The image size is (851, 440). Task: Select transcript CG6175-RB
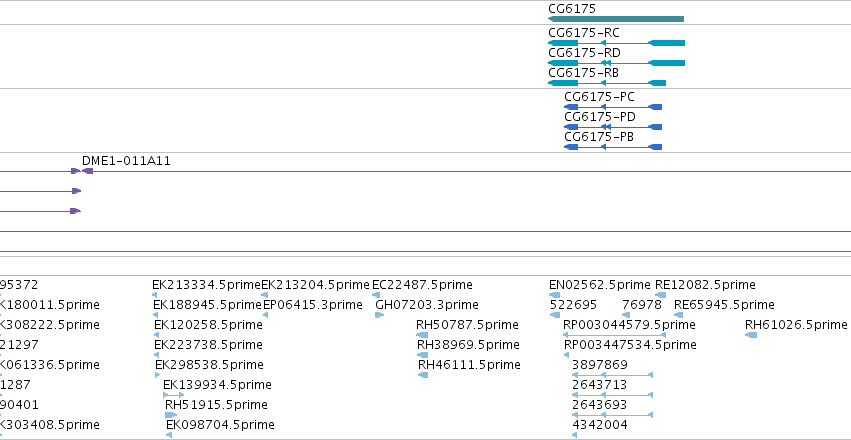tap(607, 83)
